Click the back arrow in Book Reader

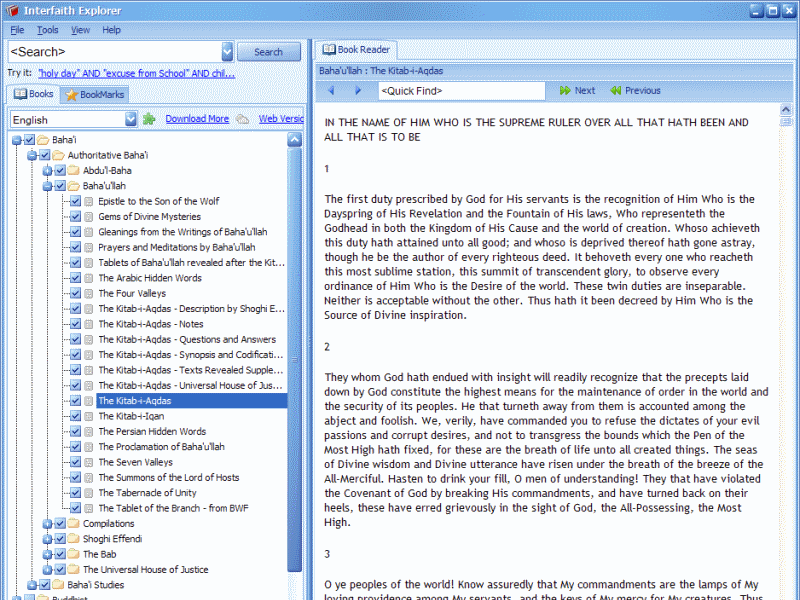pos(332,91)
